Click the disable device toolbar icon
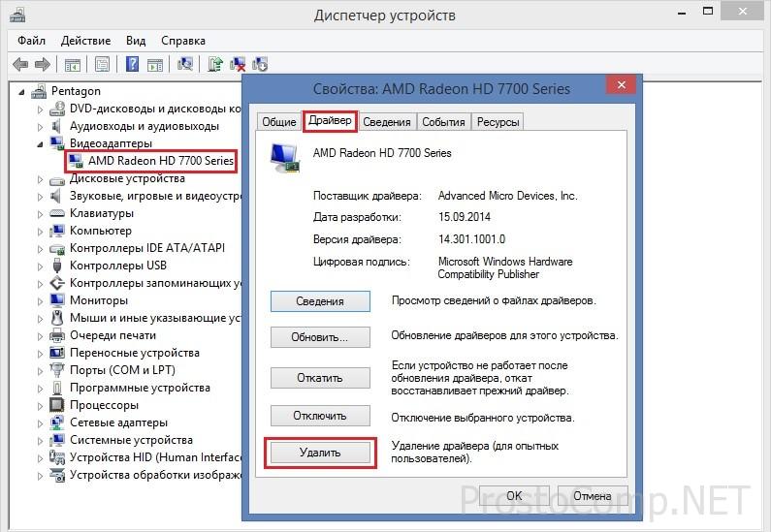Viewport: 771px width, 532px height. 260,64
